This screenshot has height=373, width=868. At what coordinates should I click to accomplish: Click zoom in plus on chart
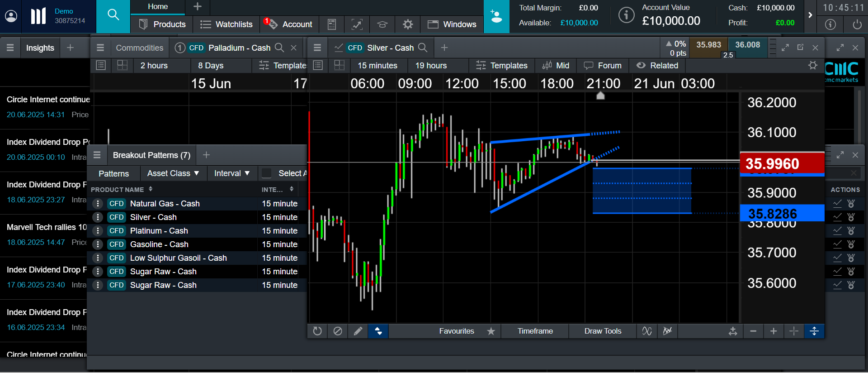pos(774,331)
